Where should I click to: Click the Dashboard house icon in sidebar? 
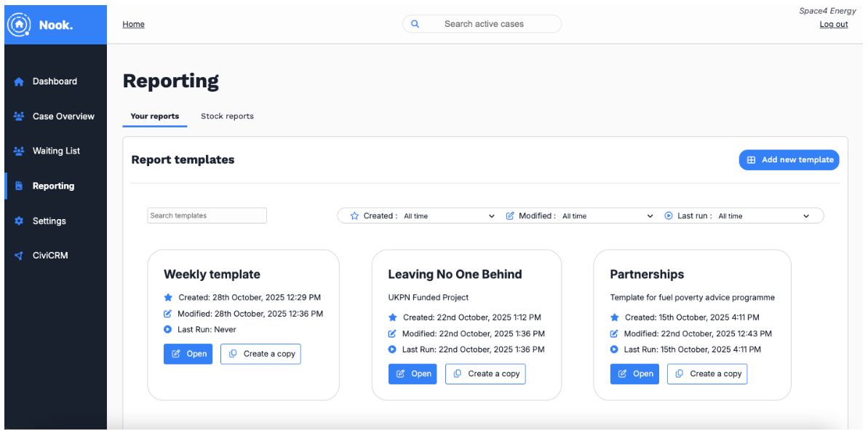(x=19, y=82)
